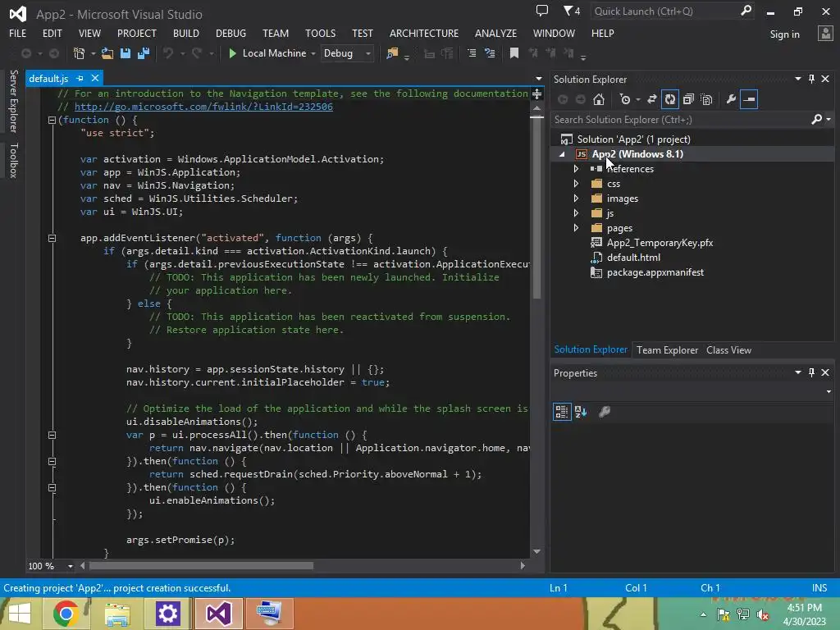The width and height of the screenshot is (840, 630).
Task: Uncomment the selected lines icon
Action: (x=490, y=53)
